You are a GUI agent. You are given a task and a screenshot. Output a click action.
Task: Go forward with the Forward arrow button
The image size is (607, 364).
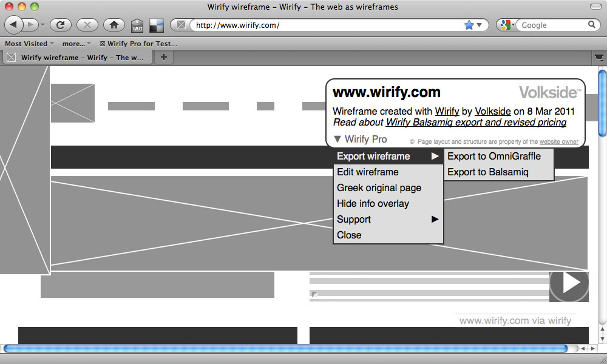[30, 25]
